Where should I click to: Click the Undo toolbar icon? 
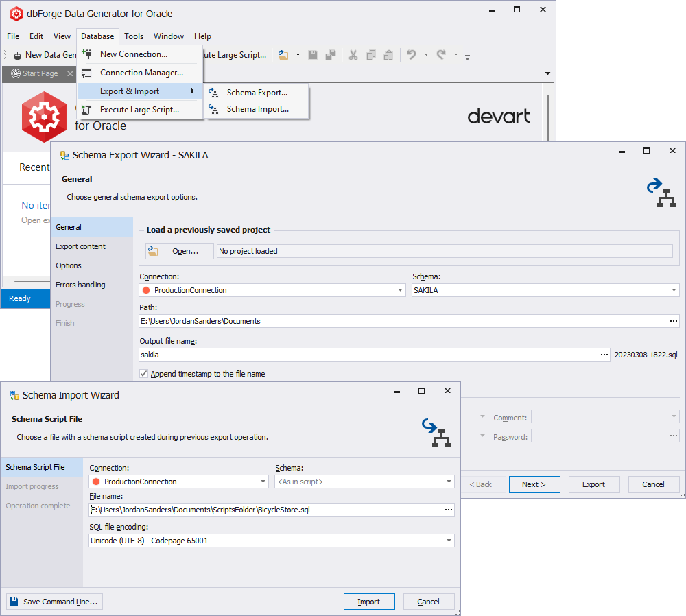(411, 55)
